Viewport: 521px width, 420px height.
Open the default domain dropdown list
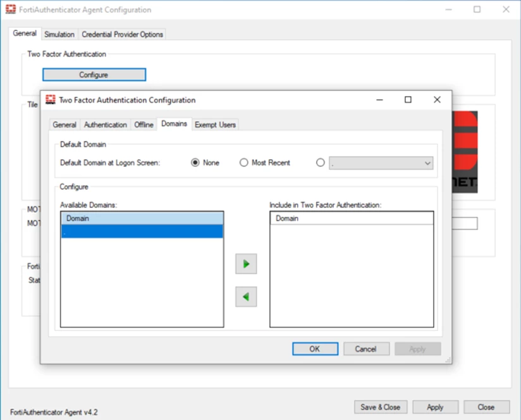click(x=381, y=163)
